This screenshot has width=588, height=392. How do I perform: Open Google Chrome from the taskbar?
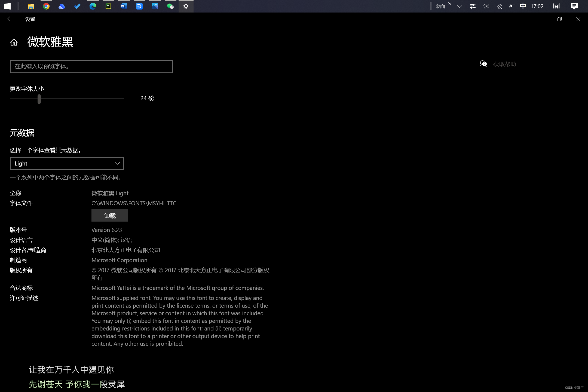[46, 6]
